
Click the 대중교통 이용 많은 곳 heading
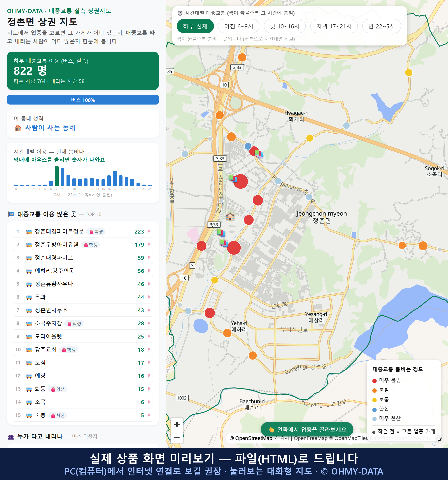(x=47, y=214)
